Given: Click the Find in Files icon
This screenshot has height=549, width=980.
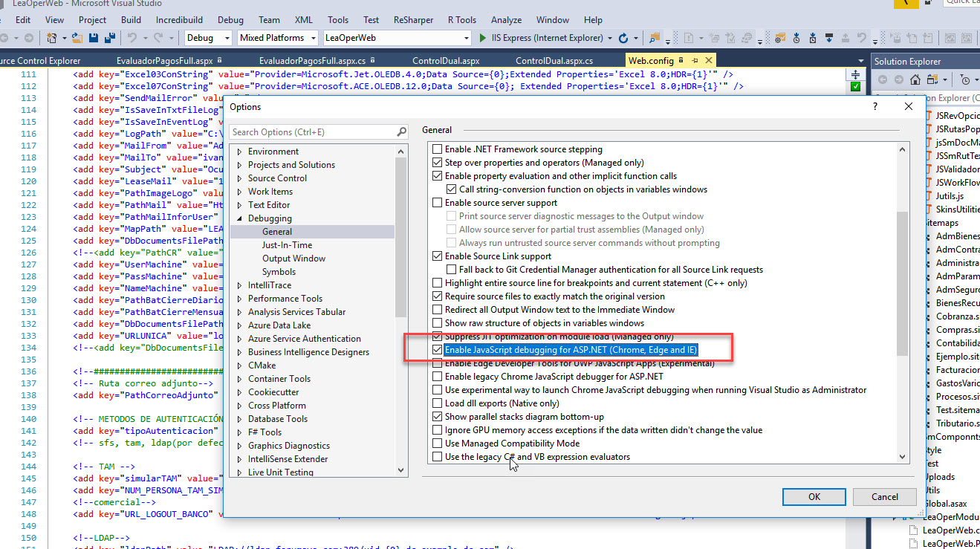Looking at the screenshot, I should click(655, 37).
